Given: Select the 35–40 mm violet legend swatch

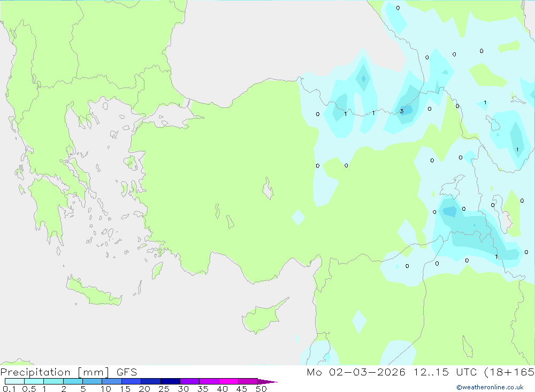Looking at the screenshot, I should 209,381.
